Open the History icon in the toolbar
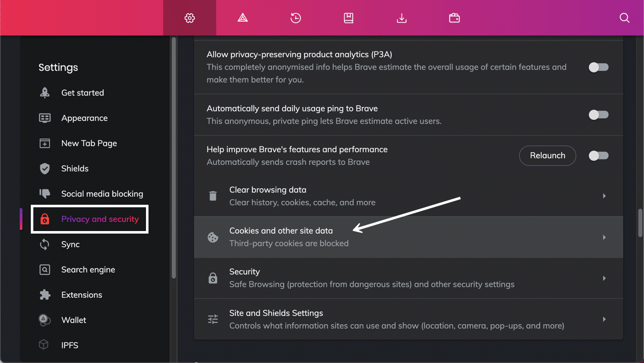 [x=295, y=18]
